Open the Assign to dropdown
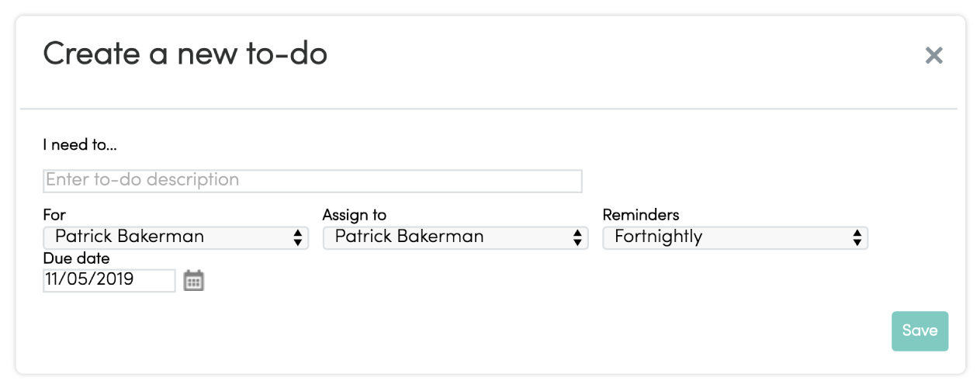980x391 pixels. [455, 237]
